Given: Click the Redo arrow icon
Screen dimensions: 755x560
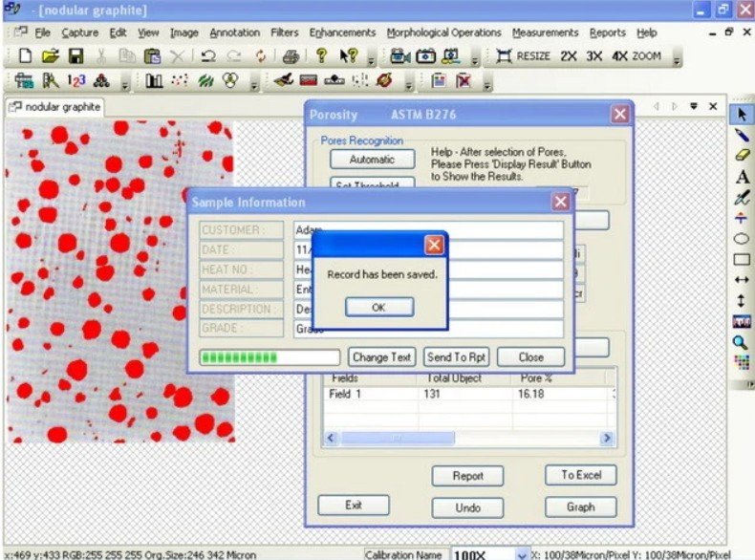Looking at the screenshot, I should (x=234, y=56).
